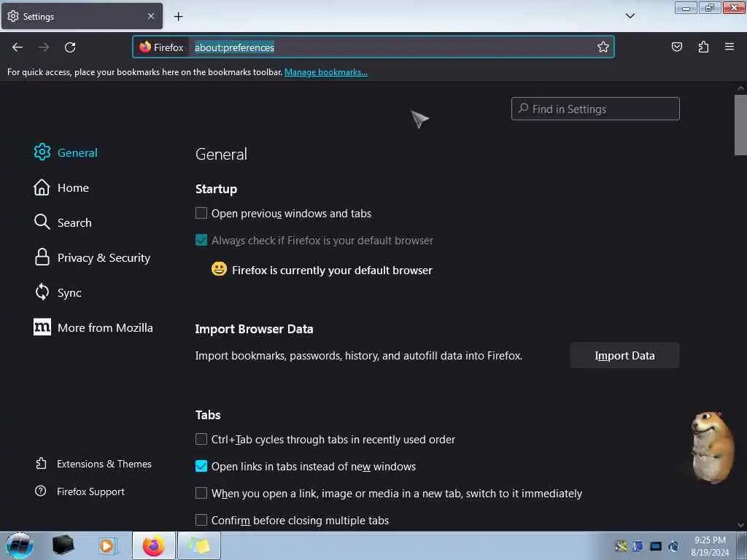Click the Firefox icon in the taskbar
This screenshot has width=747, height=560.
pyautogui.click(x=153, y=545)
